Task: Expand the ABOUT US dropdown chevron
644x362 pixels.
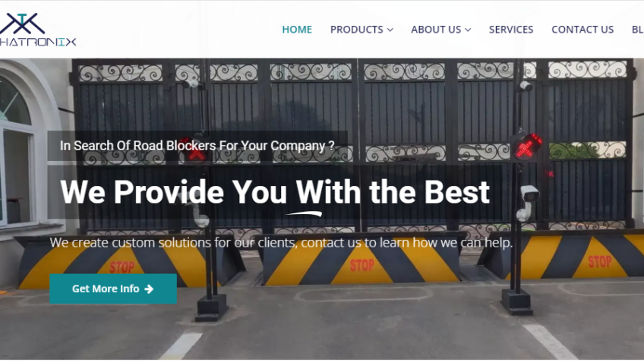Action: click(x=468, y=30)
